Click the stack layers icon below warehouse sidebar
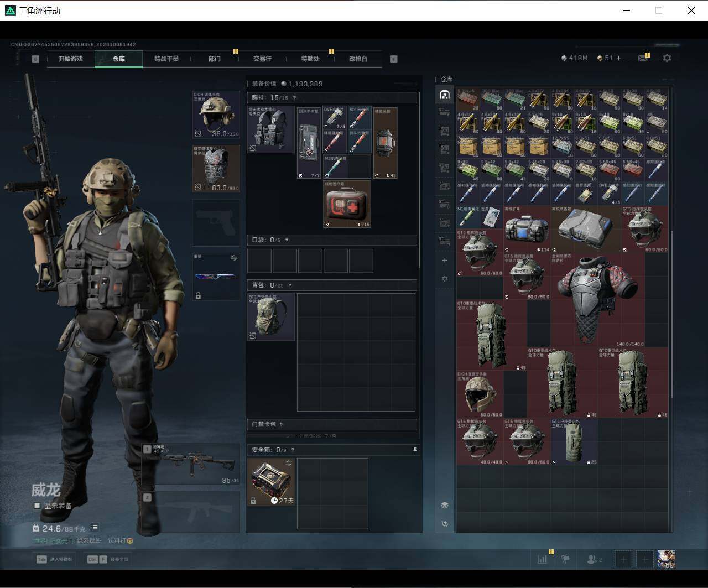 [x=444, y=505]
